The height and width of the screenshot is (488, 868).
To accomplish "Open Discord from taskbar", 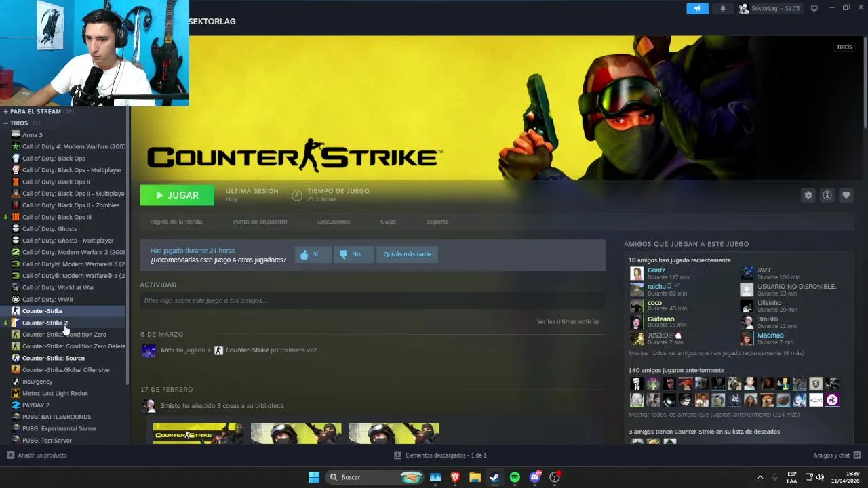I will [x=534, y=477].
